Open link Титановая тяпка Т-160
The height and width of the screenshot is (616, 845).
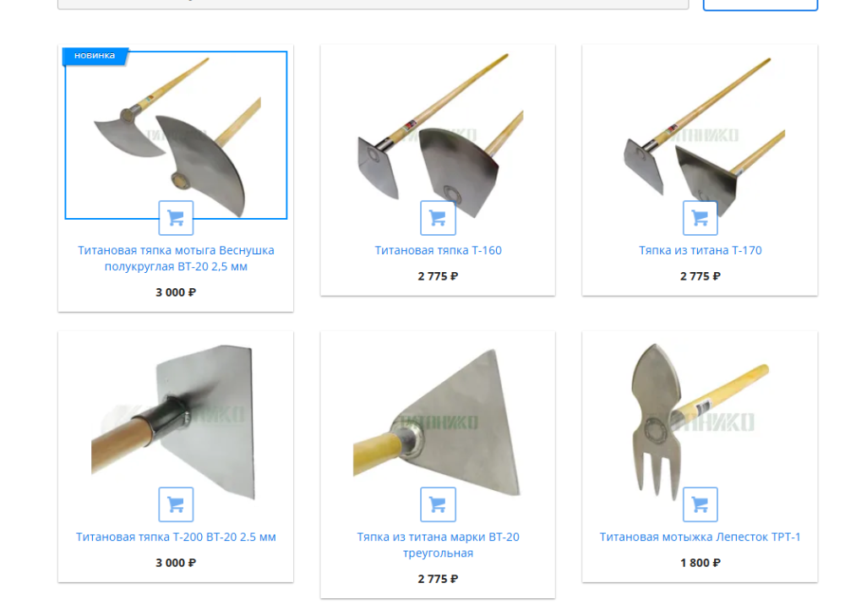438,250
